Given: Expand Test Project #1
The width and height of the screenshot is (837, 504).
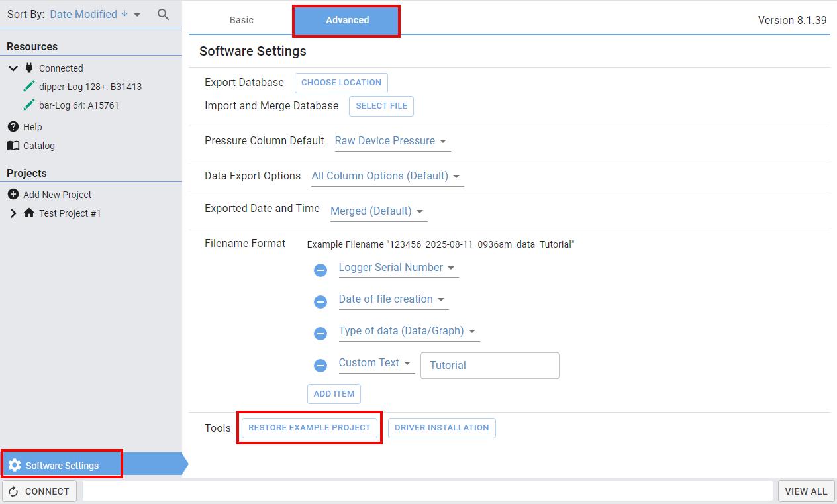Looking at the screenshot, I should click(x=13, y=213).
